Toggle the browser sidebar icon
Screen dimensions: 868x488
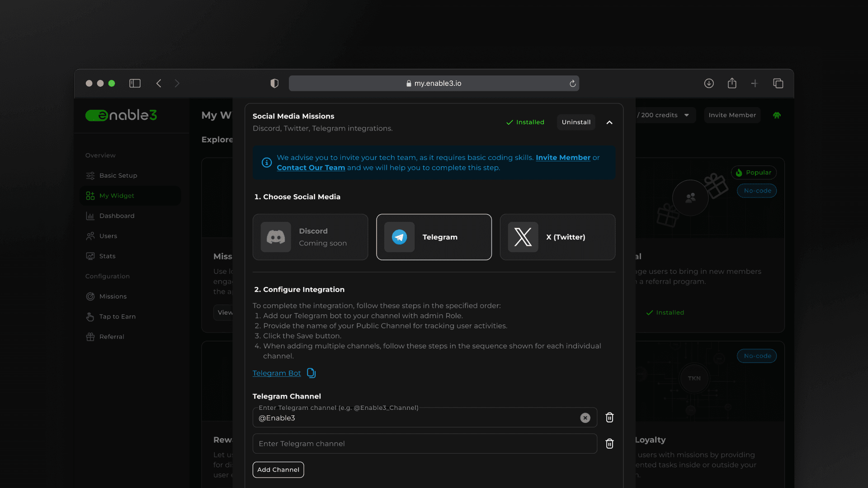pos(135,84)
